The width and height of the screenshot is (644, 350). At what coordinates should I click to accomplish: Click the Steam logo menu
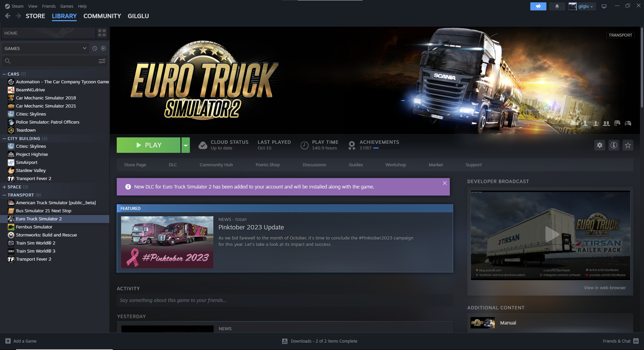pos(14,6)
